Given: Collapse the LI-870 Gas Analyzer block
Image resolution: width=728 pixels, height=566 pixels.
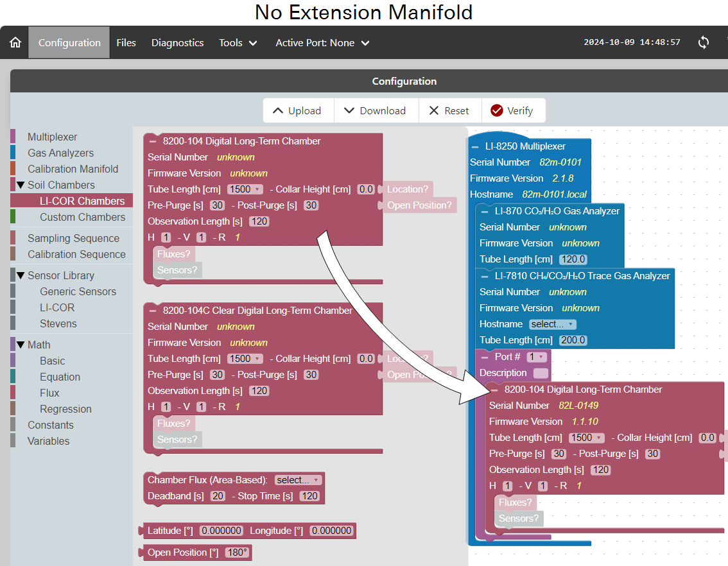Looking at the screenshot, I should (485, 212).
